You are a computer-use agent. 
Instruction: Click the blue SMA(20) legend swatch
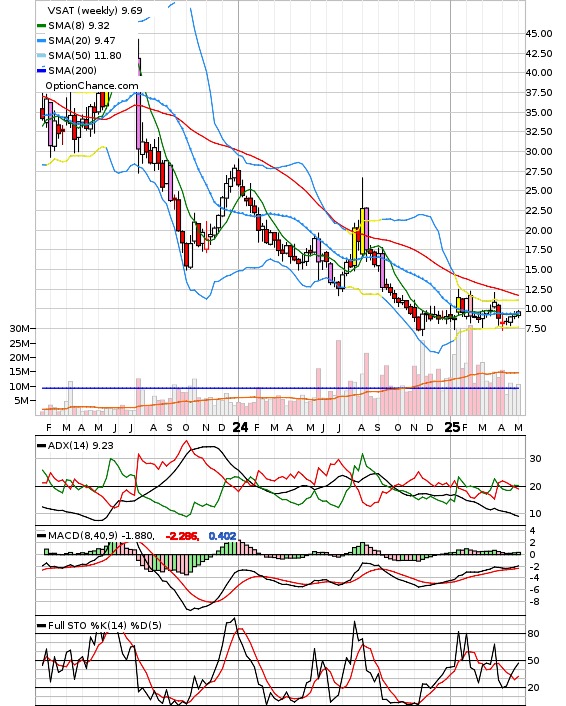(41, 41)
